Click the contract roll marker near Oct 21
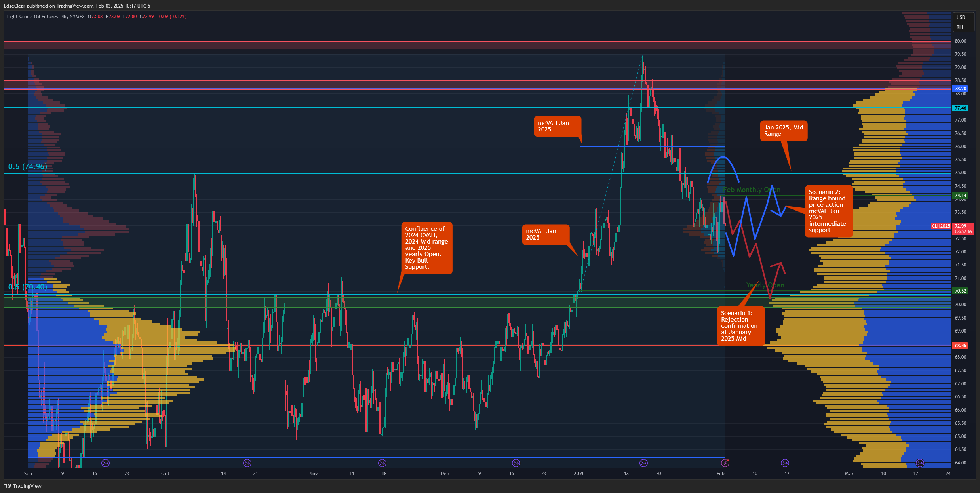This screenshot has width=980, height=493. tap(247, 463)
